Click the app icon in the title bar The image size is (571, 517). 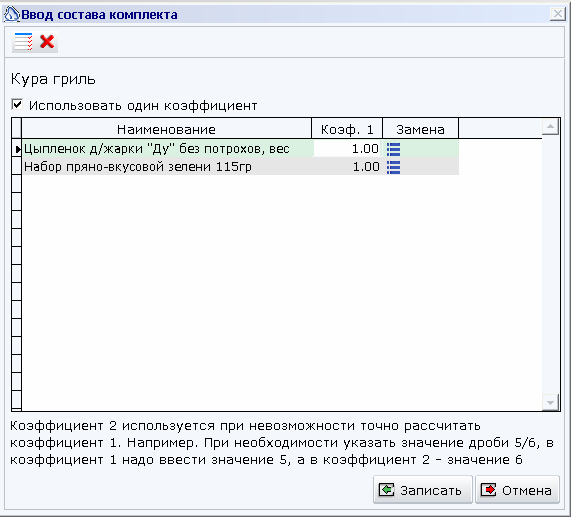[11, 15]
